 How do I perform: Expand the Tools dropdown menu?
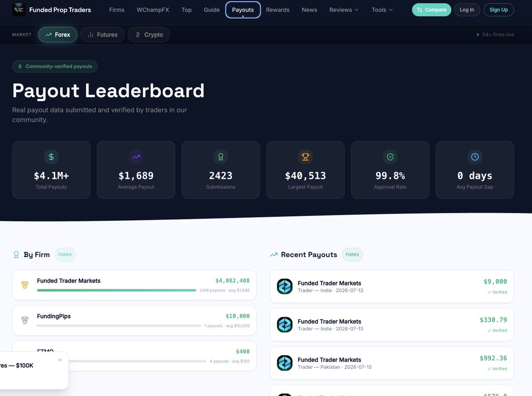coord(382,10)
